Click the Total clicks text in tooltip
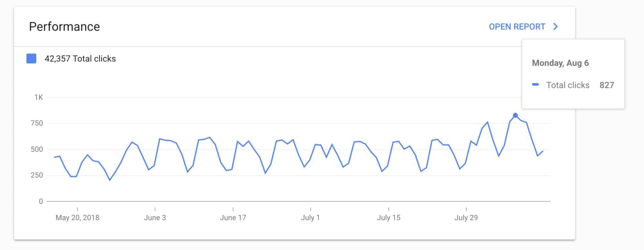This screenshot has width=644, height=250. click(x=568, y=85)
